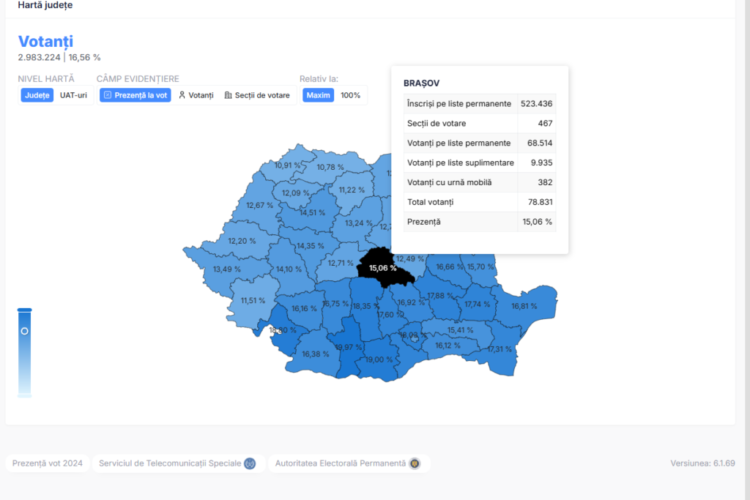Select the county showing 17,74 %

click(x=477, y=304)
